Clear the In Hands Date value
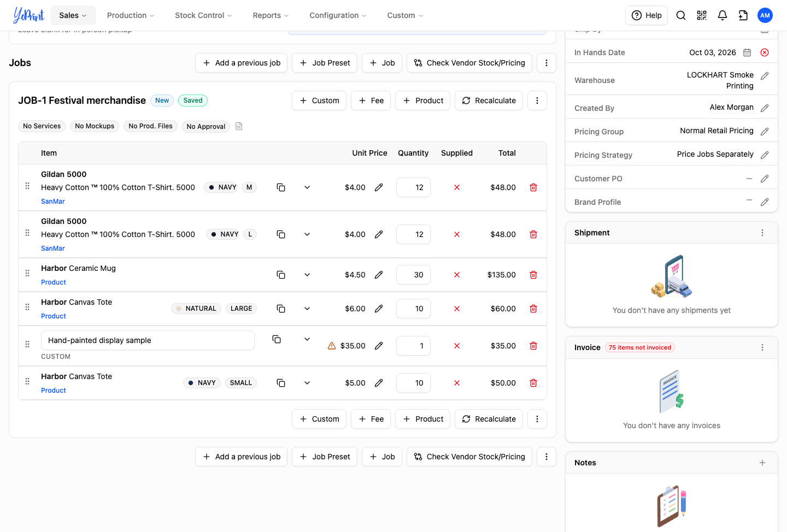This screenshot has width=787, height=532. (x=765, y=52)
